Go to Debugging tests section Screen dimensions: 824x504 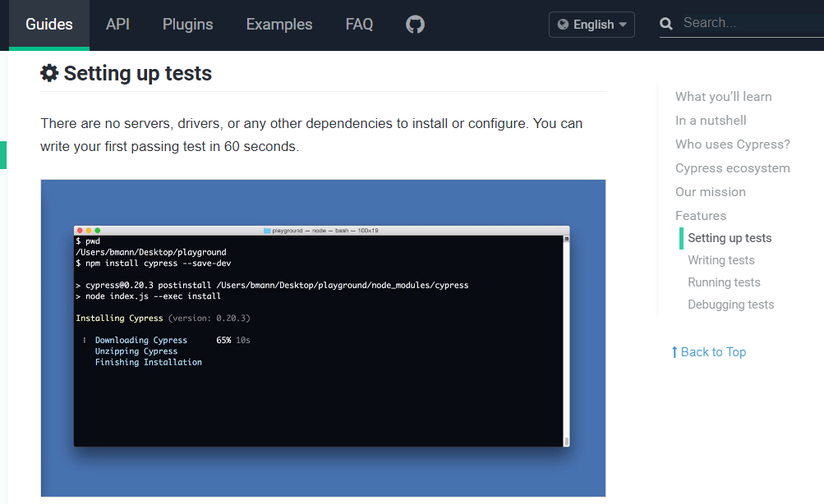tap(730, 305)
